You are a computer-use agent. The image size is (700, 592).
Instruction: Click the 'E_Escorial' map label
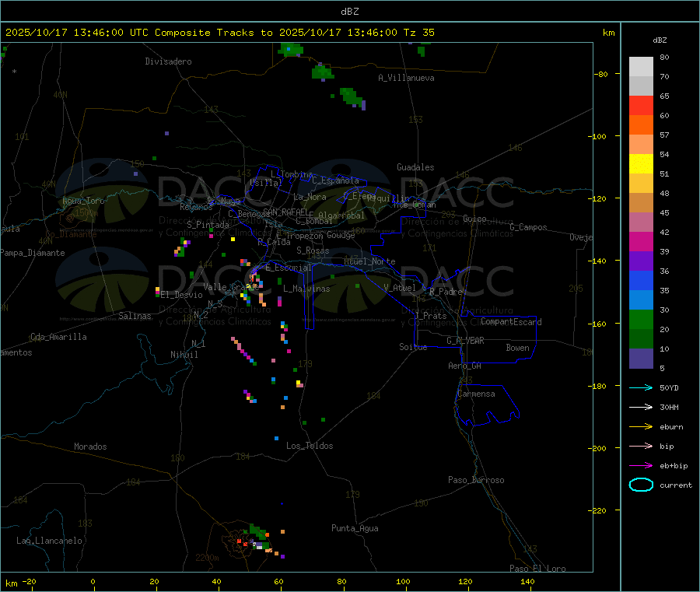289,268
